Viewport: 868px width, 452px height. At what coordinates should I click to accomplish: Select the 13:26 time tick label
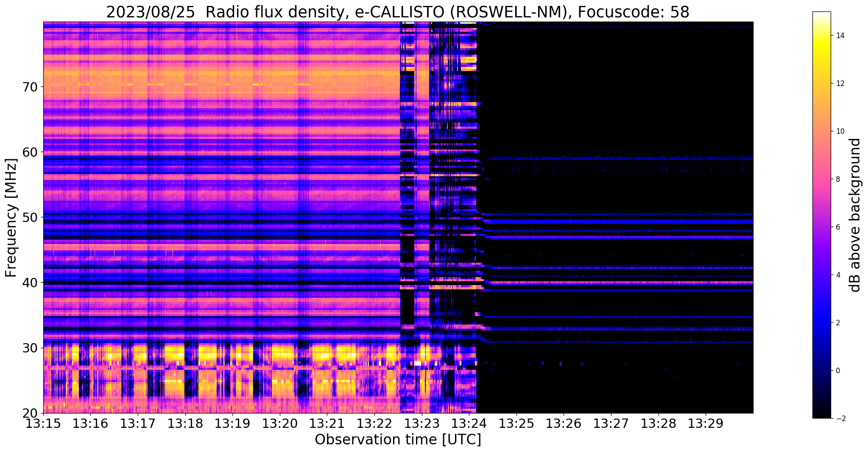(564, 423)
